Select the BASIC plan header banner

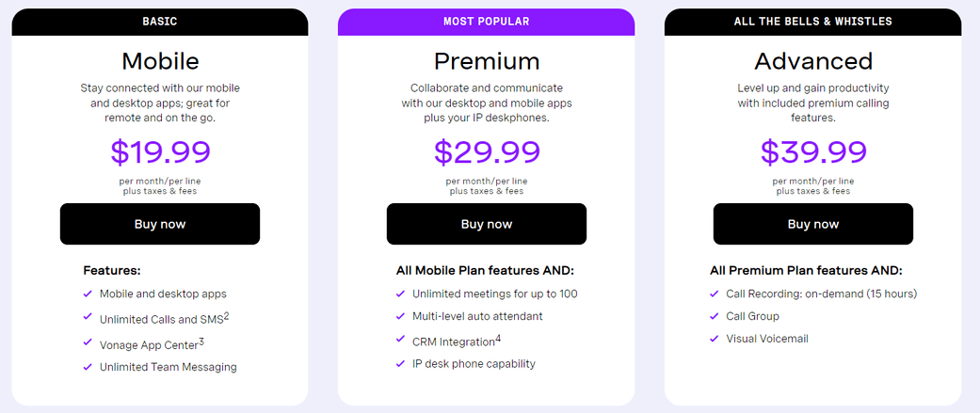click(160, 22)
